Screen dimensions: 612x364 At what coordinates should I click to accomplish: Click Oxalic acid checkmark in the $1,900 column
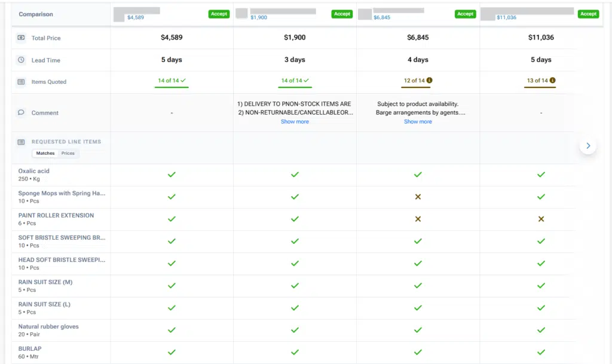[295, 175]
